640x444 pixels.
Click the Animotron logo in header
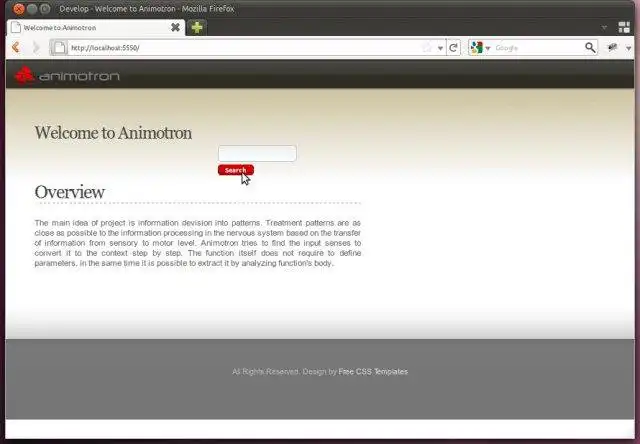pyautogui.click(x=67, y=75)
